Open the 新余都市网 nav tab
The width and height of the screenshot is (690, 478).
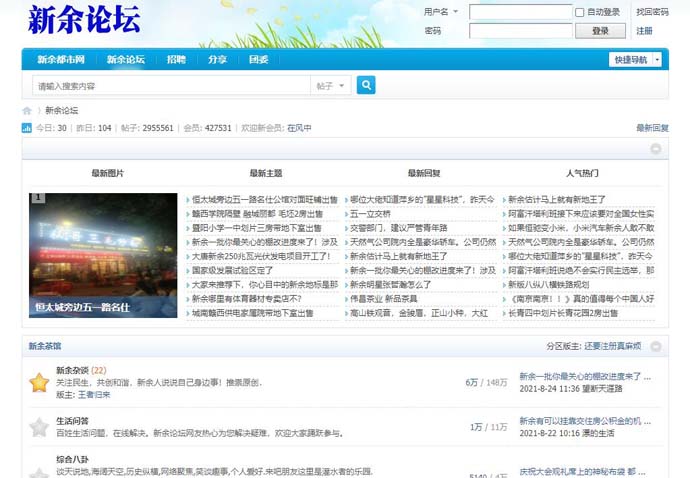coord(60,60)
